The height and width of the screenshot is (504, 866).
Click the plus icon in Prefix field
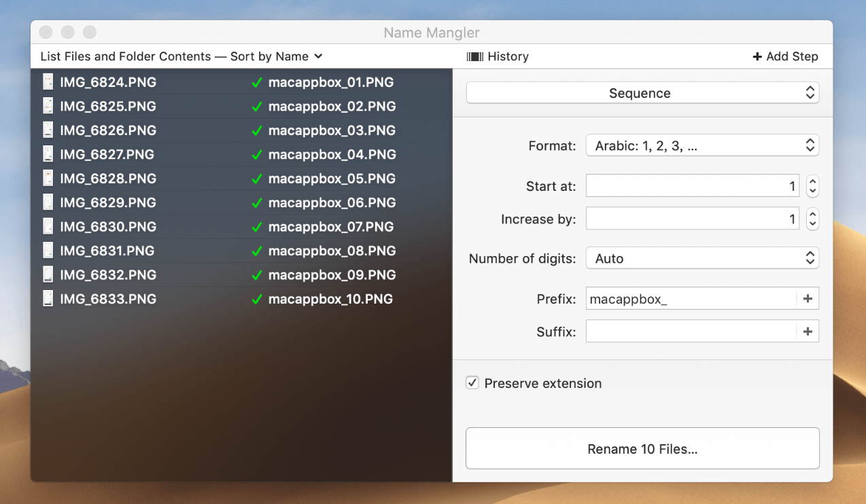[x=808, y=298]
